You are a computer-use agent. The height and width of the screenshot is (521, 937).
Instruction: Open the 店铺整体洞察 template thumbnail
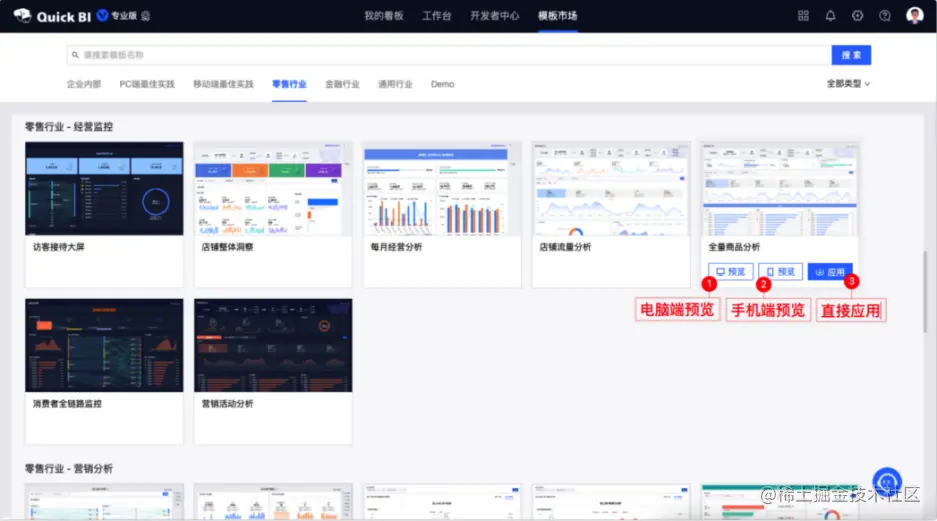click(273, 188)
